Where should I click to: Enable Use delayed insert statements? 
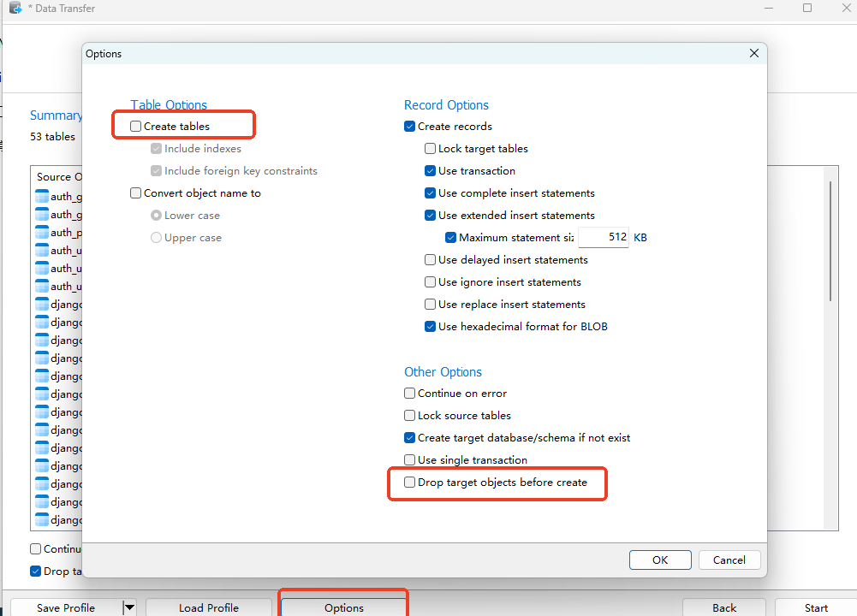430,260
